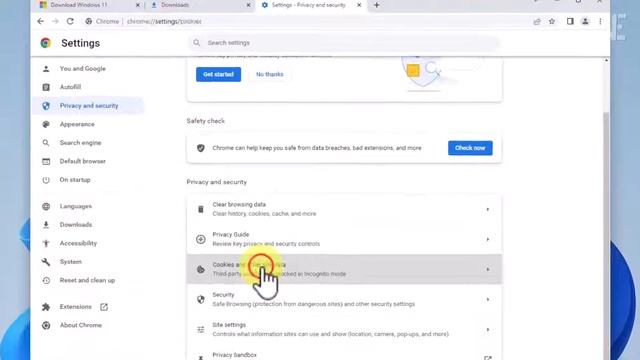Screen dimensions: 640x360
Task: Click the Privacy Guide compass icon
Action: coord(200,239)
